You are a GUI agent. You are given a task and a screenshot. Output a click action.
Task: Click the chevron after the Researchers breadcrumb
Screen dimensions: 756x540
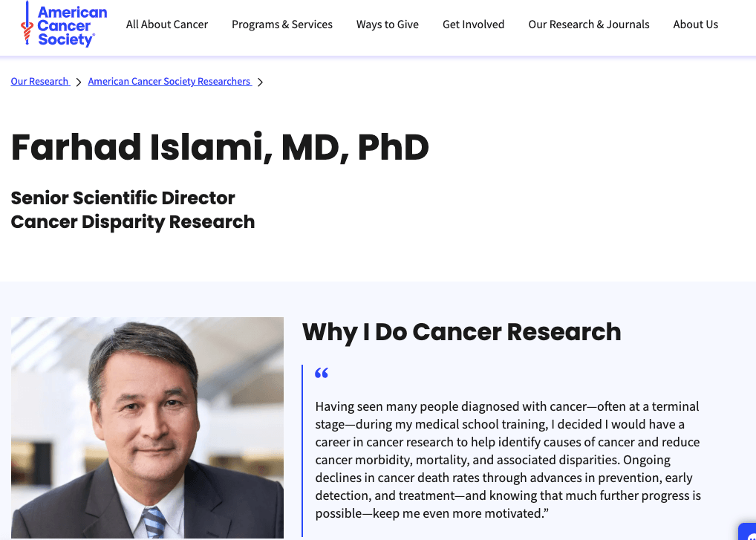click(260, 82)
